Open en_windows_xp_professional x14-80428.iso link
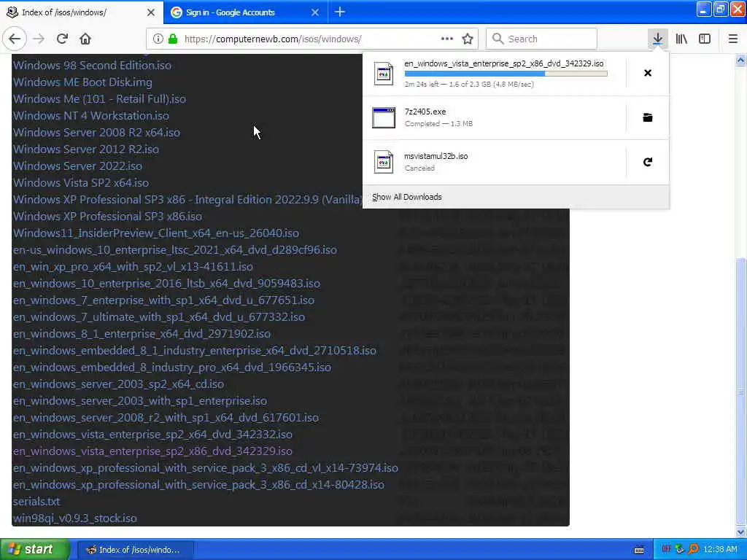The image size is (747, 560). (198, 485)
